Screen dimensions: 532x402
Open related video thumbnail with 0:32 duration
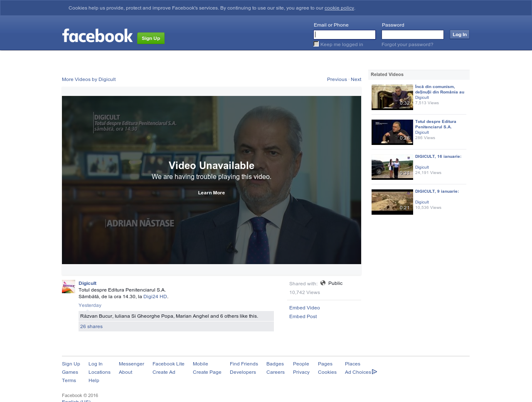(x=392, y=97)
